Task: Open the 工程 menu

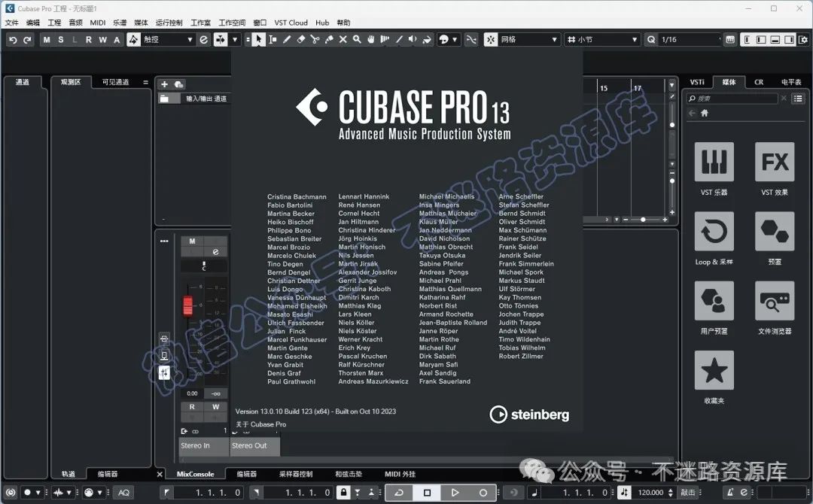Action: [54, 23]
